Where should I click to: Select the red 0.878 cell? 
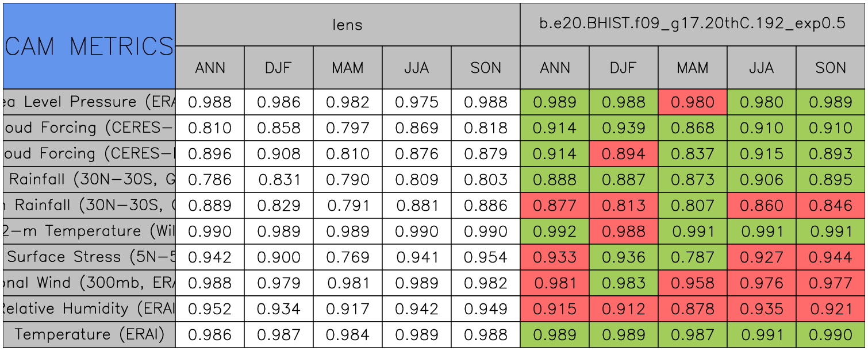click(x=692, y=309)
